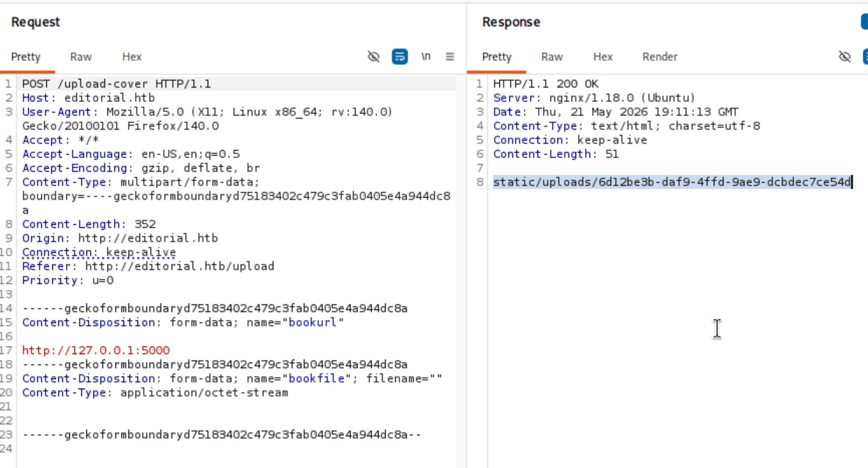This screenshot has width=868, height=468.
Task: Click the response Content-Type text/html header
Action: pos(627,126)
